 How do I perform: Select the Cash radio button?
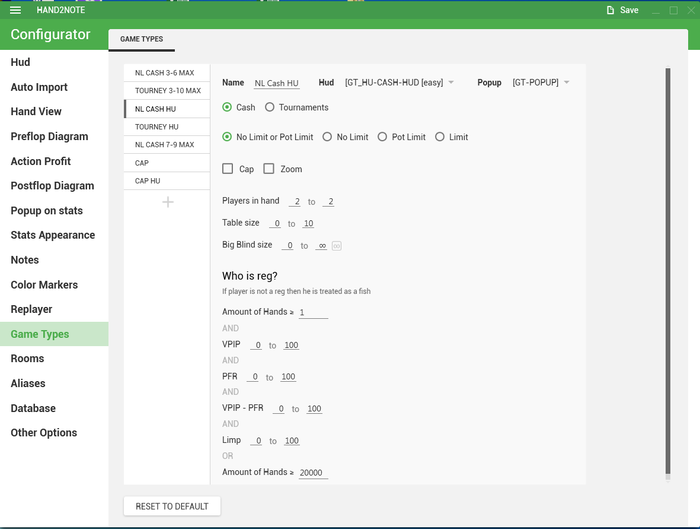coord(227,107)
